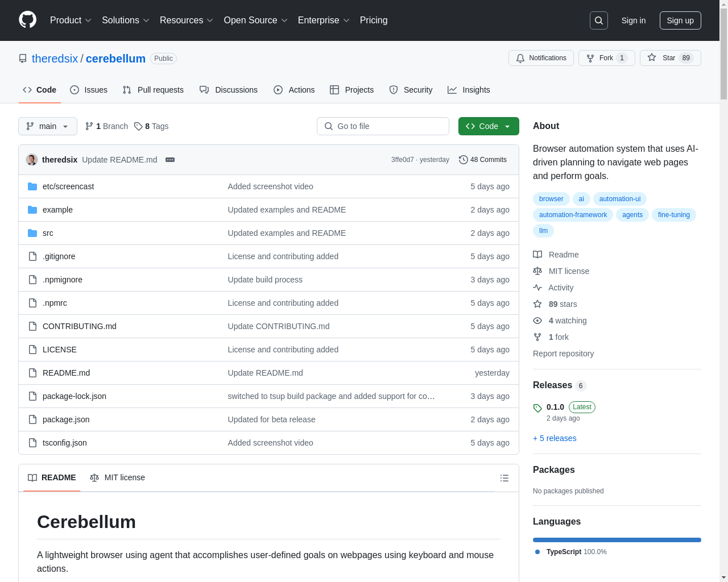Click the Sign up button
This screenshot has width=728, height=582.
click(680, 20)
